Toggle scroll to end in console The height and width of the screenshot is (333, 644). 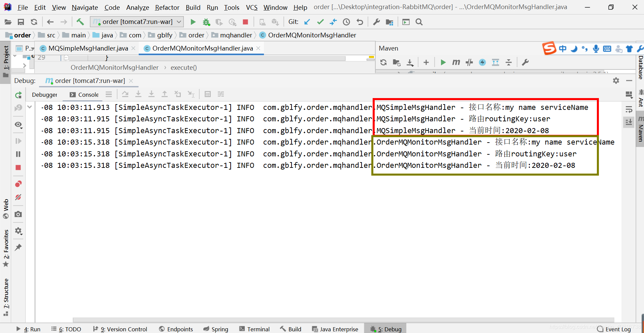[629, 122]
